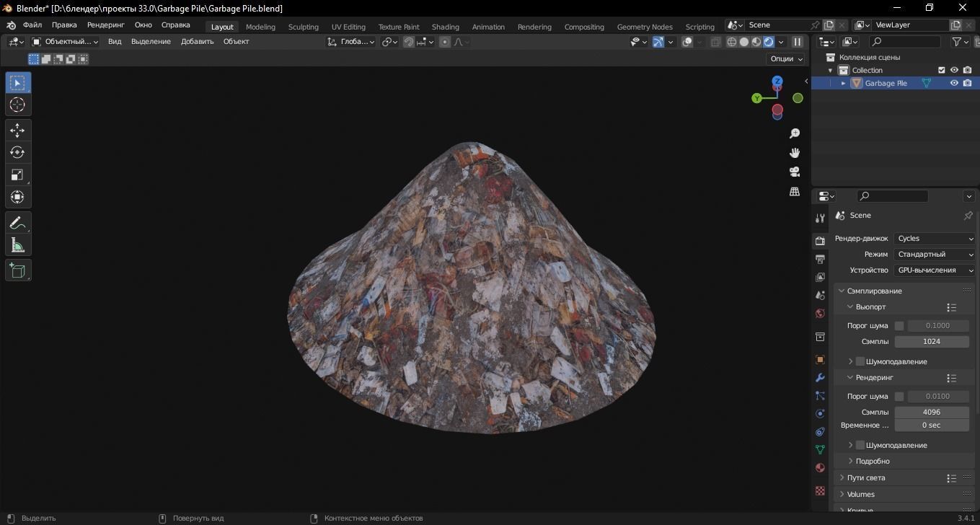Pin the Scene properties panel
This screenshot has width=980, height=525.
tap(968, 215)
